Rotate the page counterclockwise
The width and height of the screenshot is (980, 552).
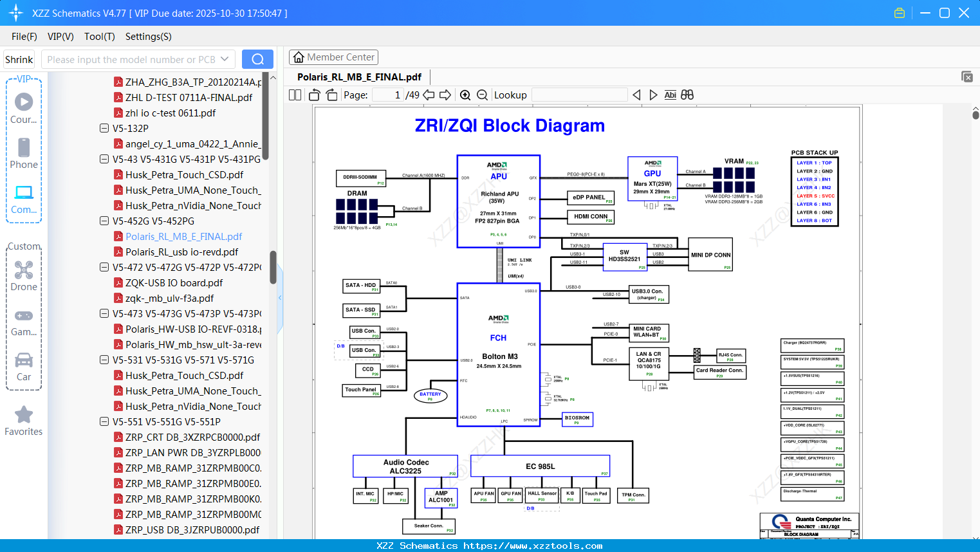click(x=315, y=95)
